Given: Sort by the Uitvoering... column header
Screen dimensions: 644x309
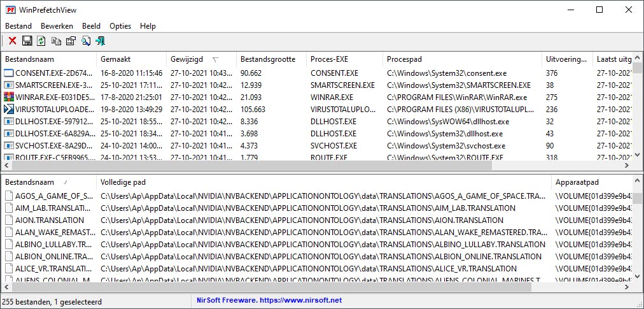Looking at the screenshot, I should point(567,59).
